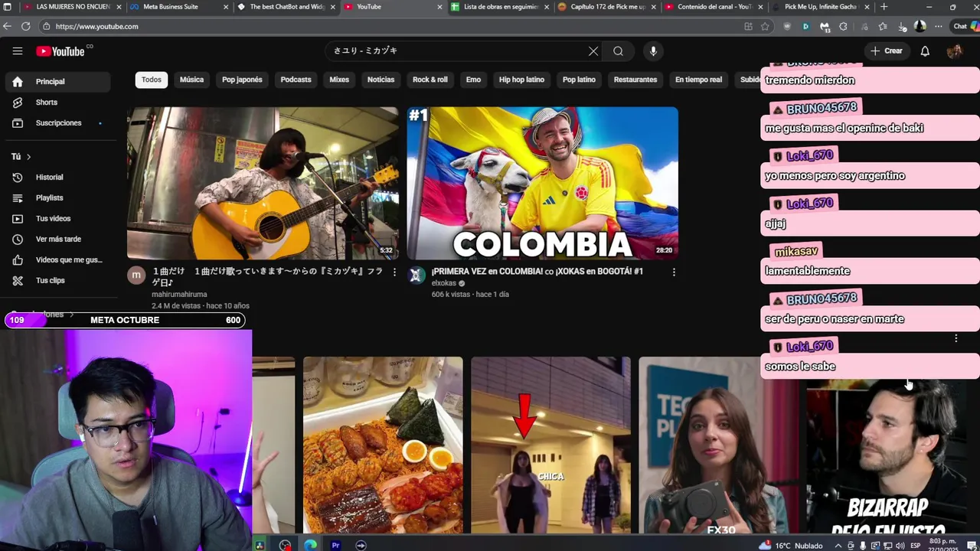Run the search with the magnifier icon
The height and width of the screenshot is (551, 980).
[x=618, y=51]
